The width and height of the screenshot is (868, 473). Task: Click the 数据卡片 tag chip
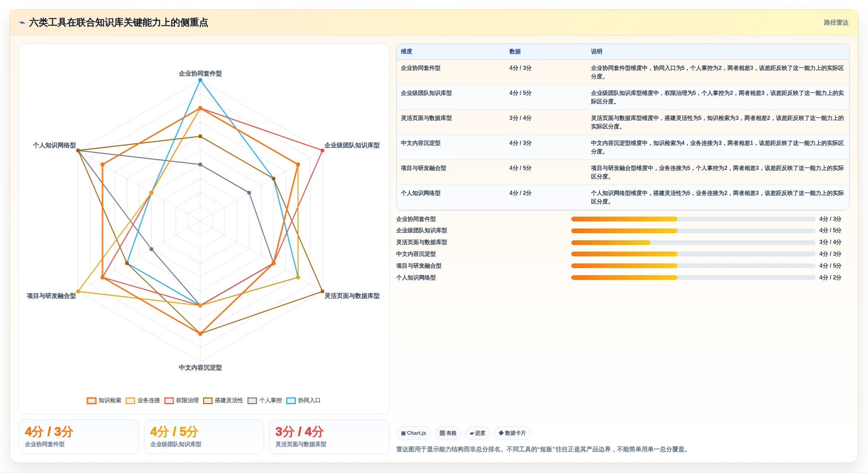point(512,433)
